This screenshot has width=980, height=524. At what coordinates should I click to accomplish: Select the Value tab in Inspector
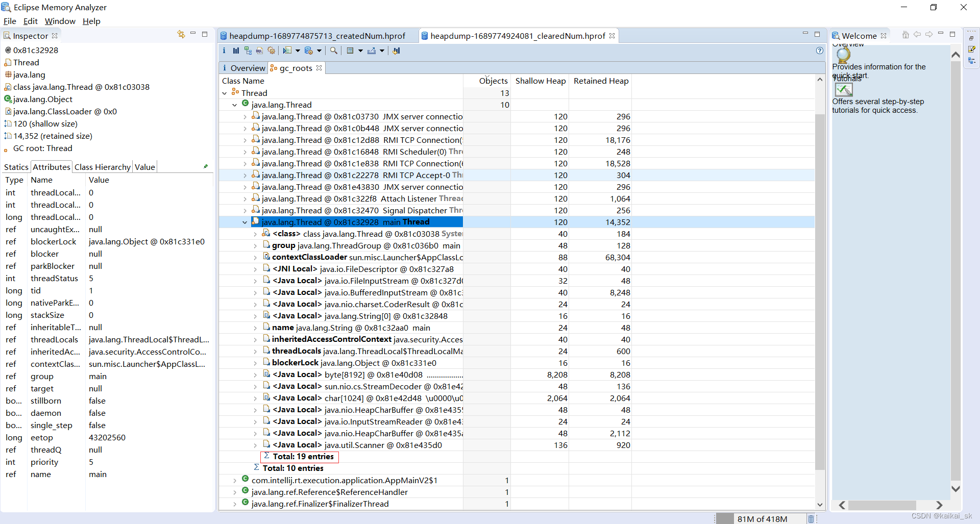145,167
